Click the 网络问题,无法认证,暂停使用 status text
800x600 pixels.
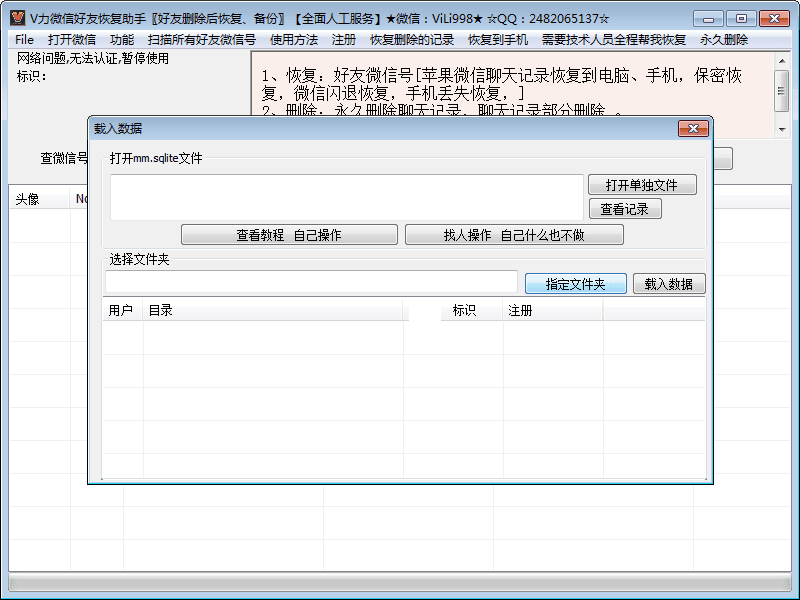point(93,58)
